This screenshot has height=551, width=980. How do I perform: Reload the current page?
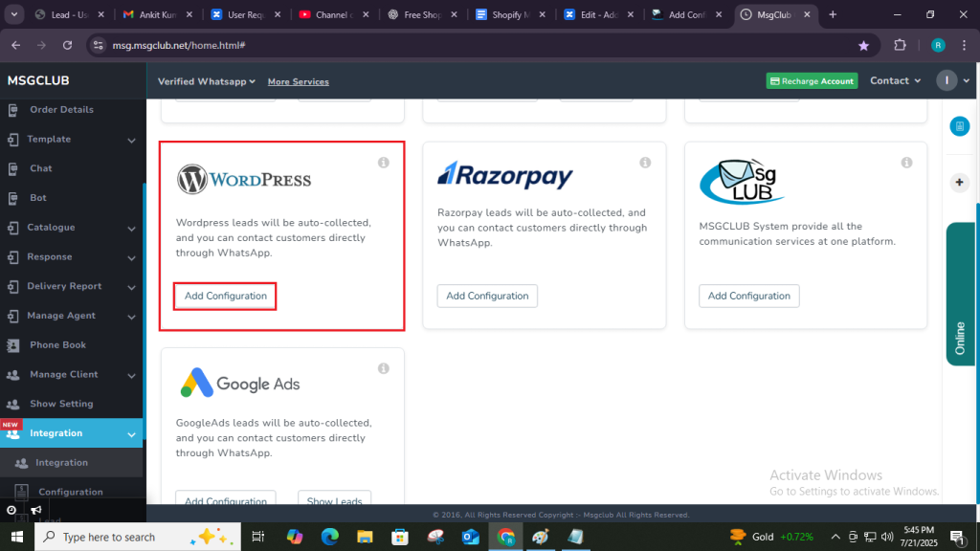(x=68, y=45)
